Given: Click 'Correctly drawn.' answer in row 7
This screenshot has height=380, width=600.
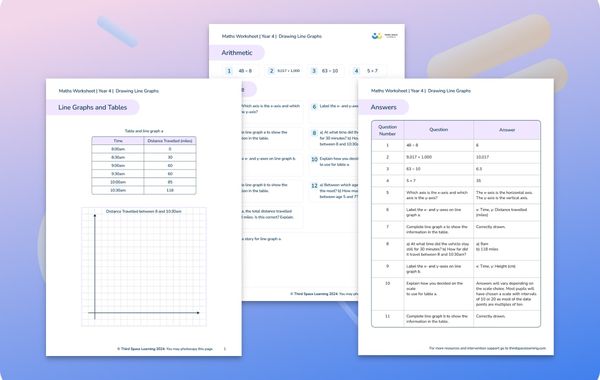Looking at the screenshot, I should 491,227.
